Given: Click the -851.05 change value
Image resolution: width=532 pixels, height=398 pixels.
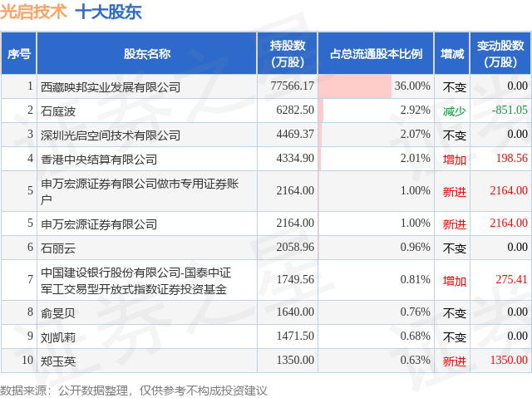Looking at the screenshot, I should point(509,111).
